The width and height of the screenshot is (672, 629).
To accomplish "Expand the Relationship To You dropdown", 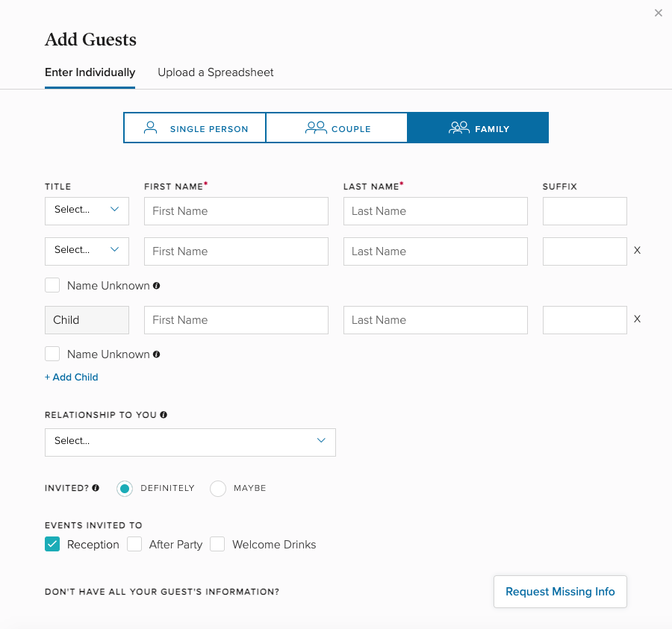I will [x=190, y=441].
